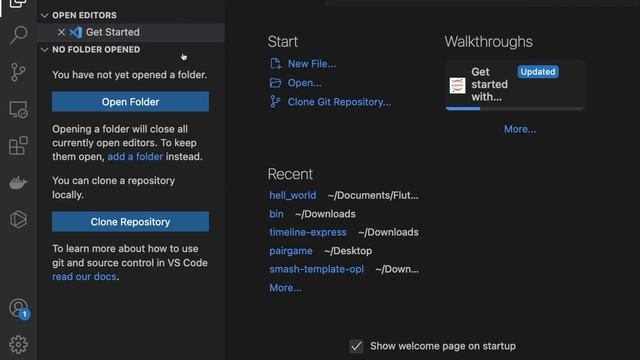Open the Manage gear icon

(x=18, y=345)
